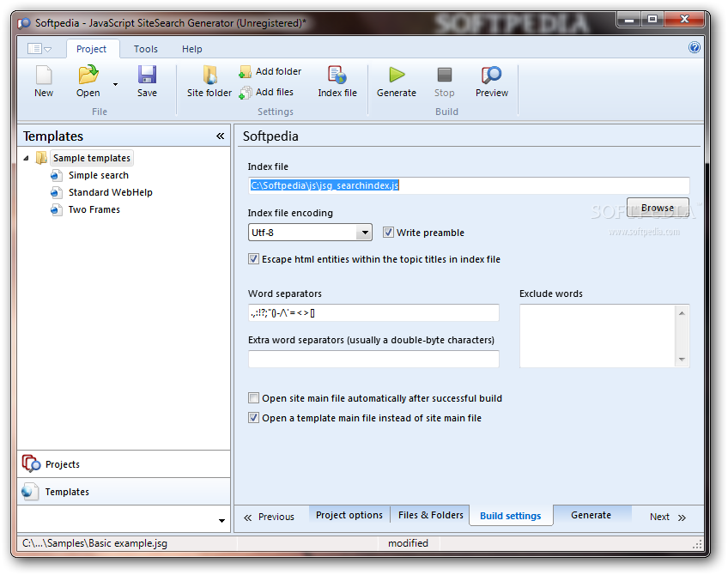The width and height of the screenshot is (728, 575).
Task: Go to the Generate bottom tab
Action: [x=591, y=515]
